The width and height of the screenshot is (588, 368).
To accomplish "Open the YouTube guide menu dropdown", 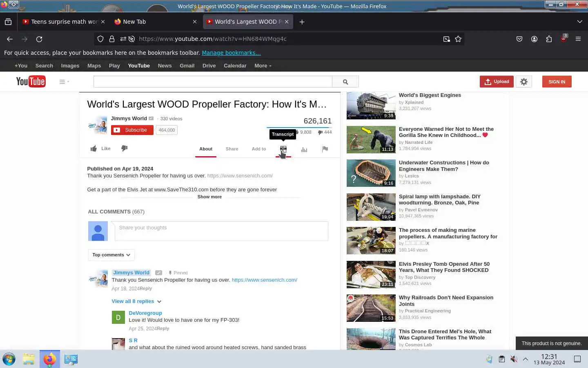I will (64, 82).
